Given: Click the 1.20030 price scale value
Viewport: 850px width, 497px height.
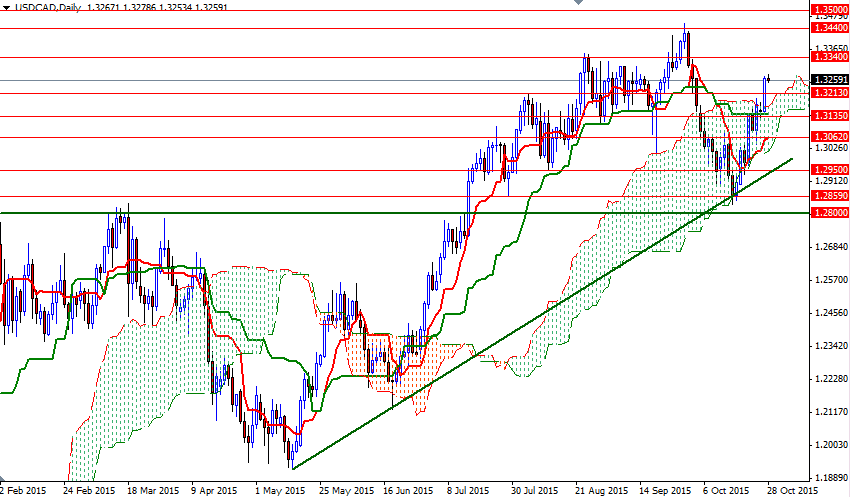Looking at the screenshot, I should click(x=830, y=445).
